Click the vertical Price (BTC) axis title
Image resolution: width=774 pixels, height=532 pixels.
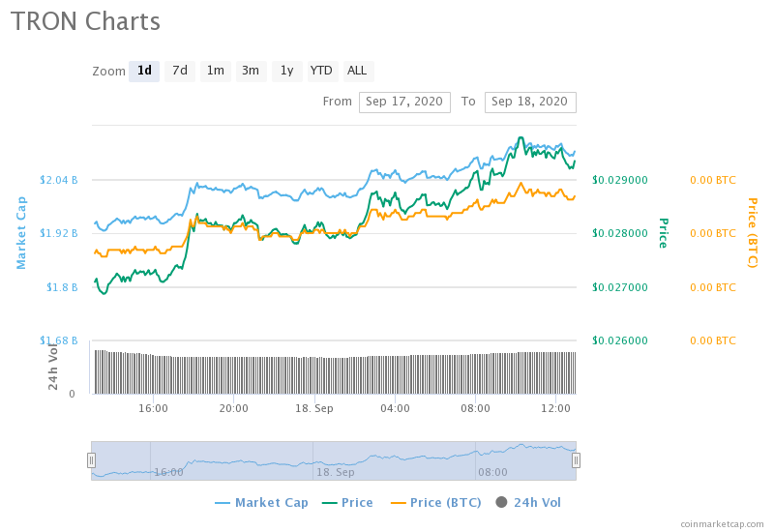pyautogui.click(x=753, y=233)
